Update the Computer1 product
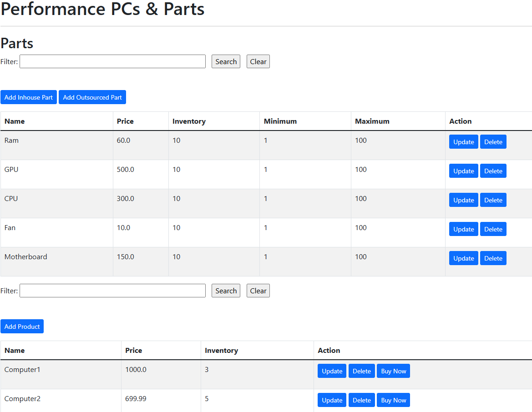Image resolution: width=532 pixels, height=412 pixels. point(332,371)
